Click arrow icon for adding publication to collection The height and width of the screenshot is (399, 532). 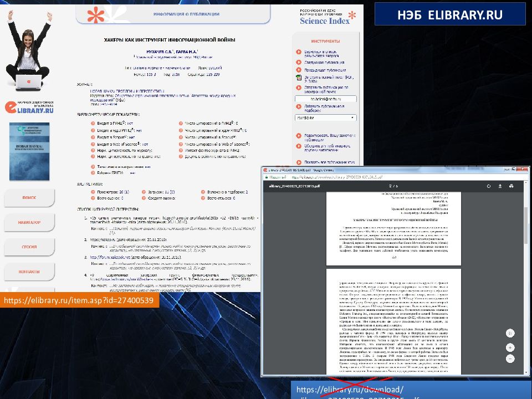[299, 106]
